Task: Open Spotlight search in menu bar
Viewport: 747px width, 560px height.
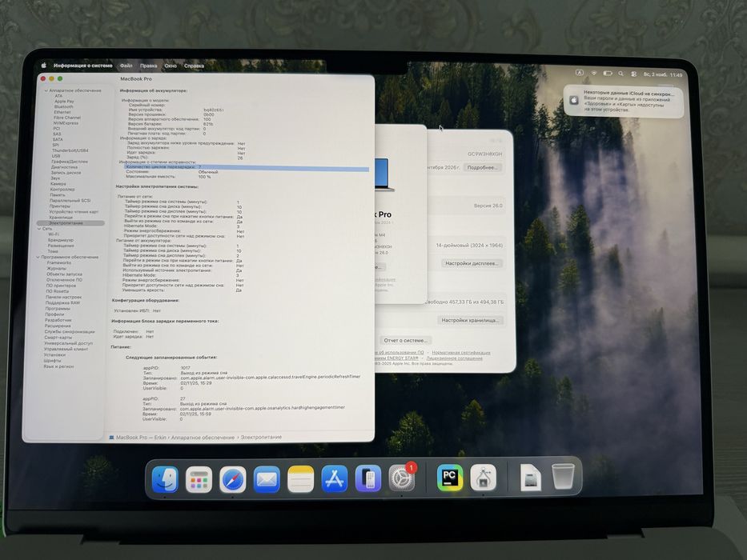Action: pyautogui.click(x=620, y=74)
